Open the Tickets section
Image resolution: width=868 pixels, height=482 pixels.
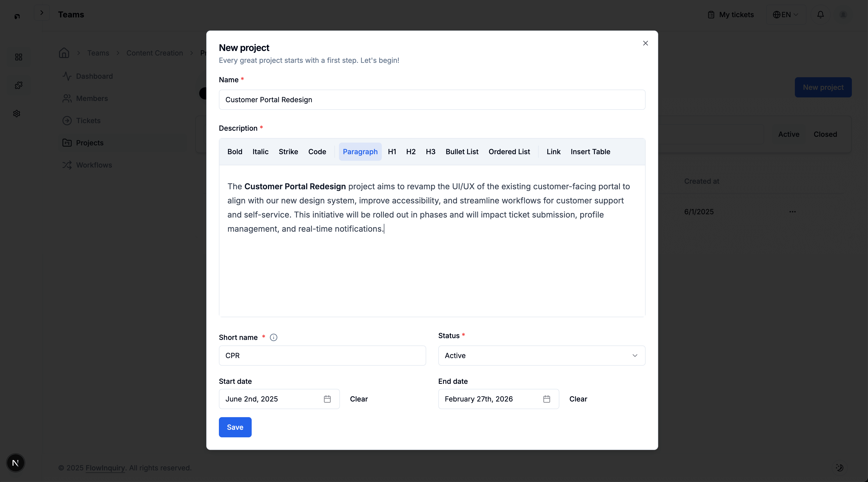tap(88, 120)
